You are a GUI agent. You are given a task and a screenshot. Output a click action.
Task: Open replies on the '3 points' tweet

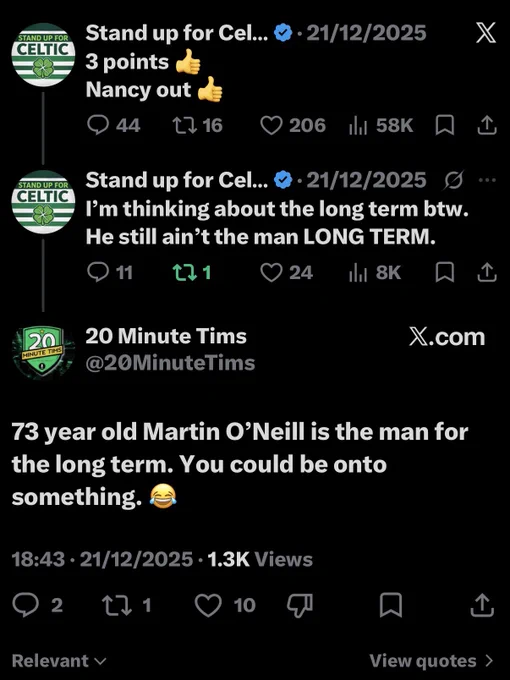coord(113,126)
